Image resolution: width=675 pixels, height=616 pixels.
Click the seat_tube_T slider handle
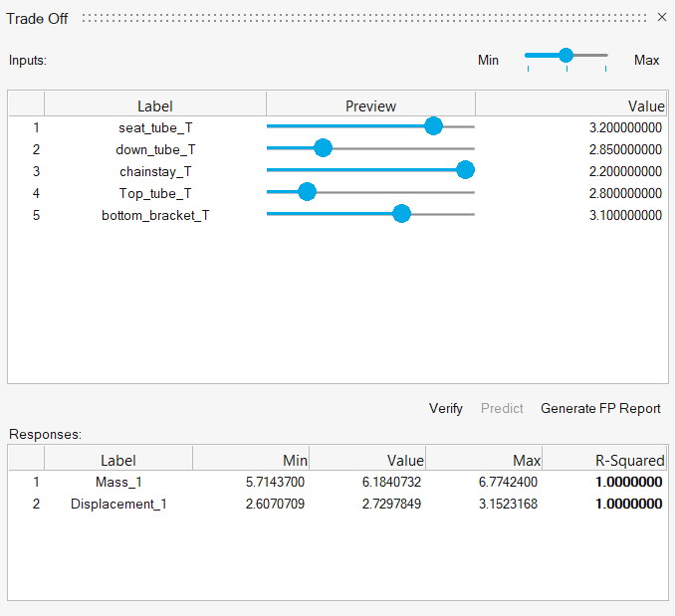tap(433, 126)
